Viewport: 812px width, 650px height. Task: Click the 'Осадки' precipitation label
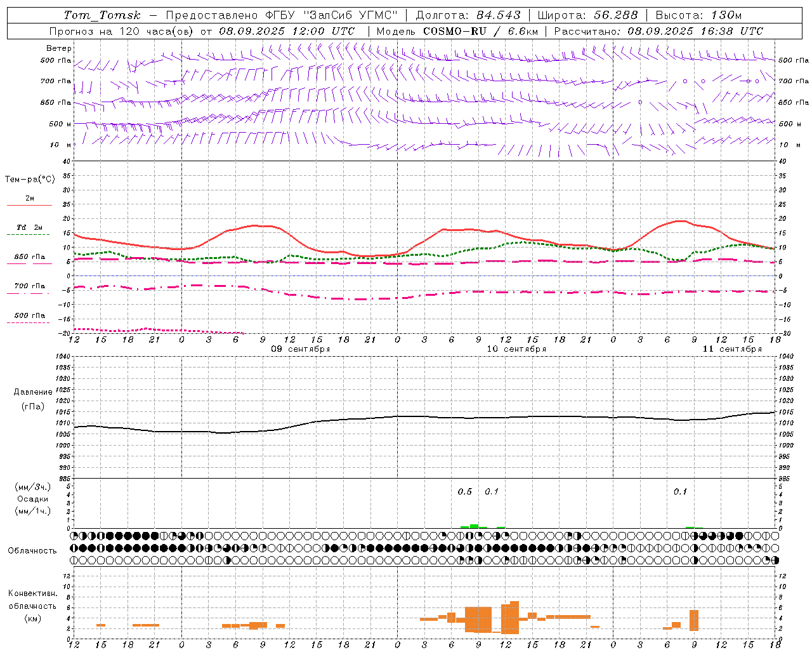click(33, 499)
